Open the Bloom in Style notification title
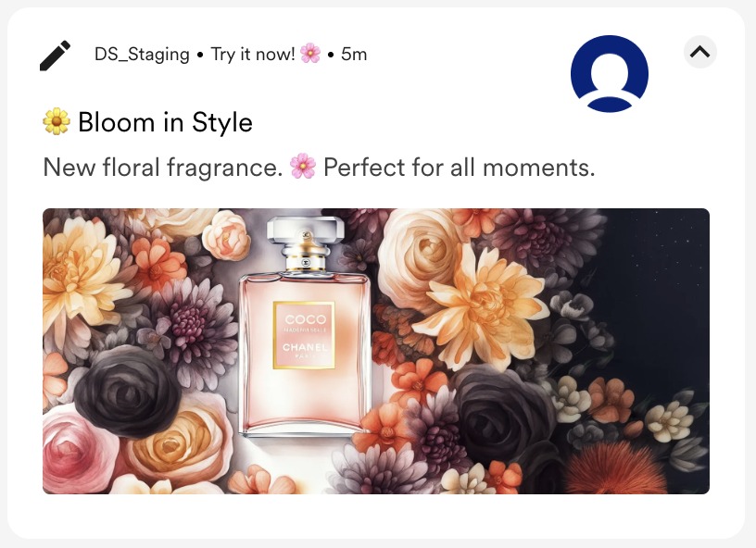This screenshot has height=548, width=756. [165, 122]
